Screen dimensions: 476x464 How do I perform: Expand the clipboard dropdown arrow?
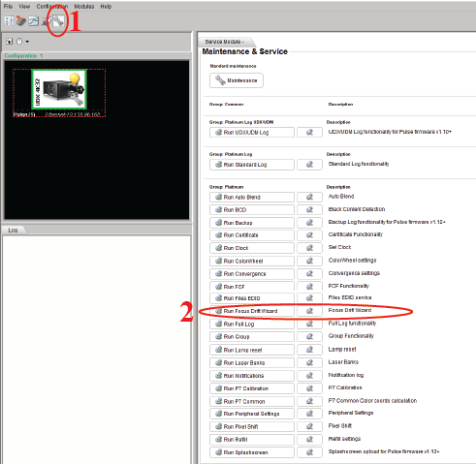pyautogui.click(x=27, y=42)
